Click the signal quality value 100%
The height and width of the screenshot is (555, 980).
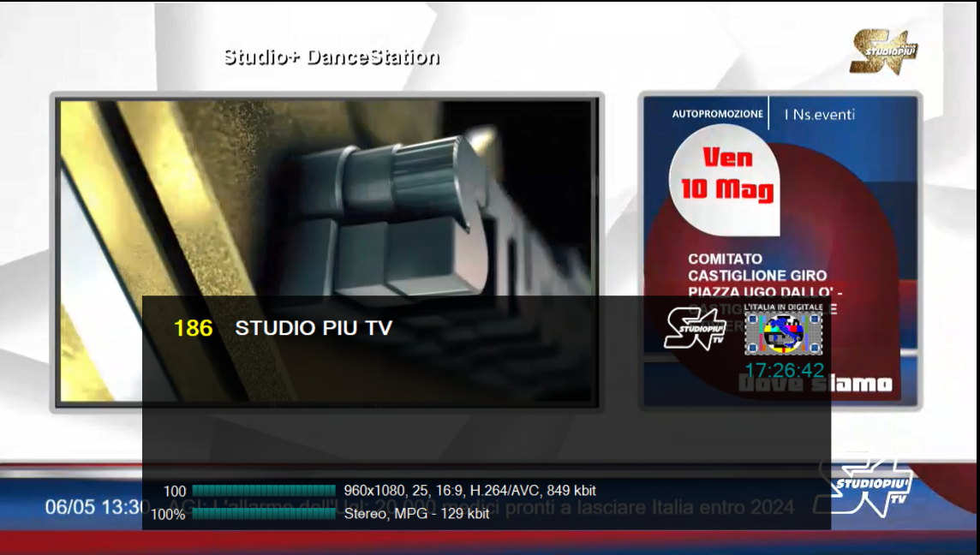(x=168, y=515)
